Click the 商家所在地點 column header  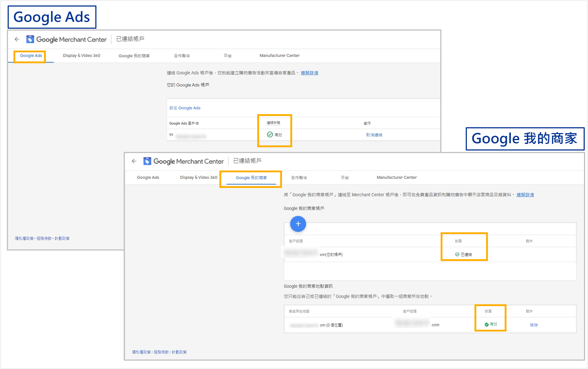[299, 312]
